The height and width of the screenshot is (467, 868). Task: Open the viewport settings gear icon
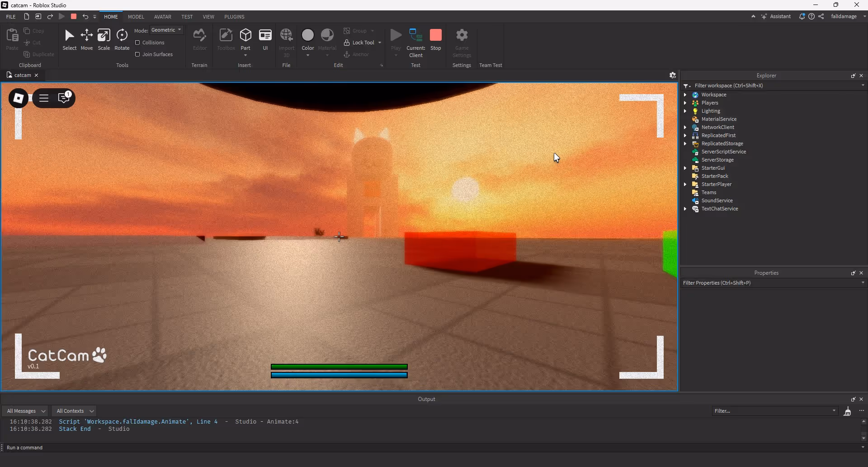point(672,75)
